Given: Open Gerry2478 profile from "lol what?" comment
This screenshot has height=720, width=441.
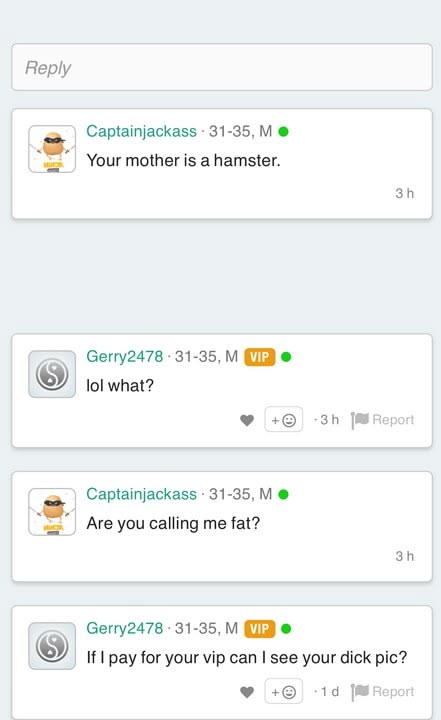Looking at the screenshot, I should (124, 356).
